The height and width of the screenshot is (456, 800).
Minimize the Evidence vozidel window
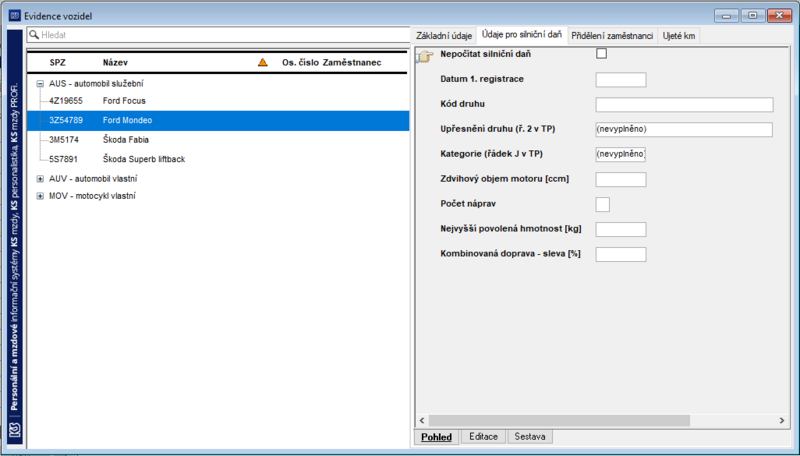pyautogui.click(x=726, y=16)
